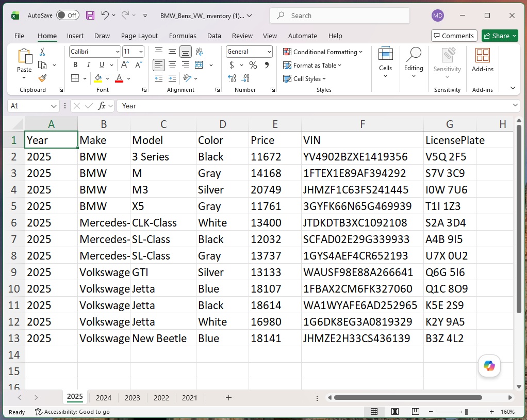Decrease decimal places
The image size is (527, 420).
point(245,78)
